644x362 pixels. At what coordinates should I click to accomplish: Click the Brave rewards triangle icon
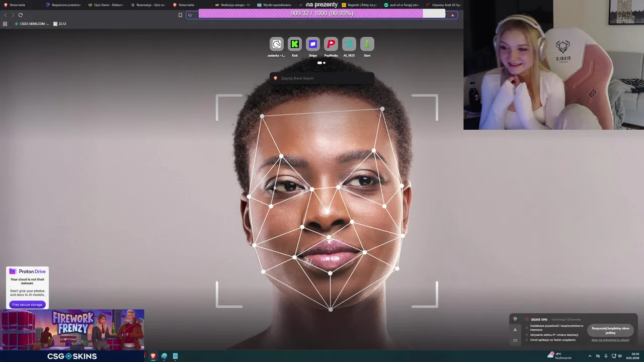[452, 15]
